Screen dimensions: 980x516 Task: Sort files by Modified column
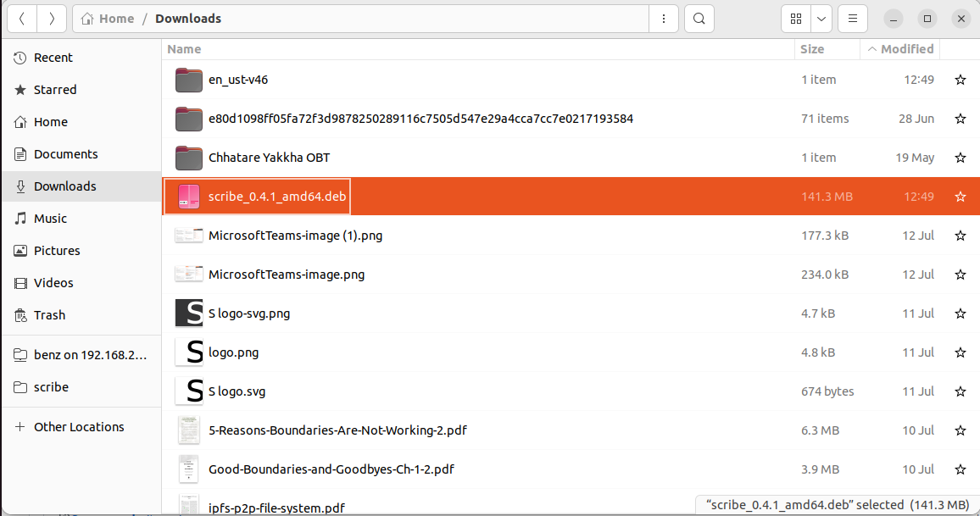point(906,49)
